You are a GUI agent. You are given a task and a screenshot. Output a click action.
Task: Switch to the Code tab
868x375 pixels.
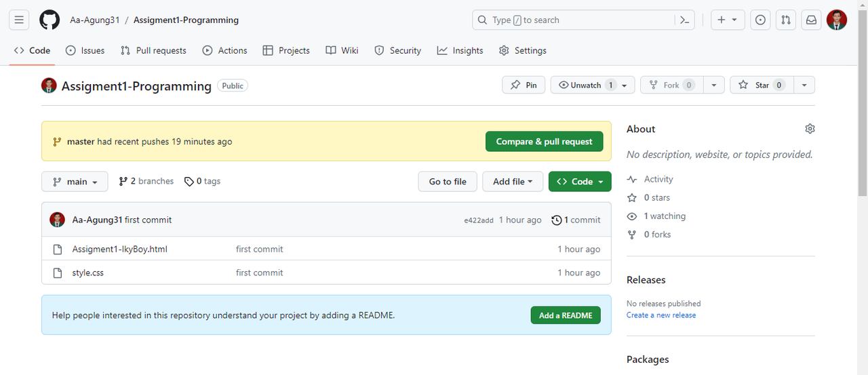coord(33,50)
